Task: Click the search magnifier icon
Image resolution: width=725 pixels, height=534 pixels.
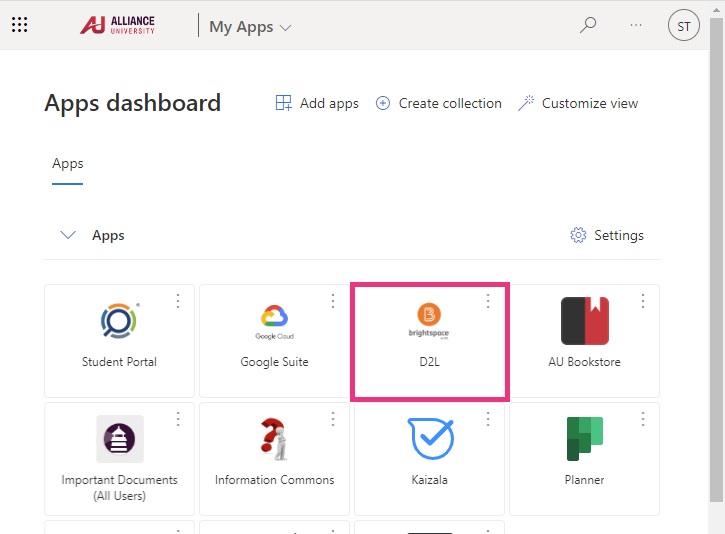Action: (588, 25)
